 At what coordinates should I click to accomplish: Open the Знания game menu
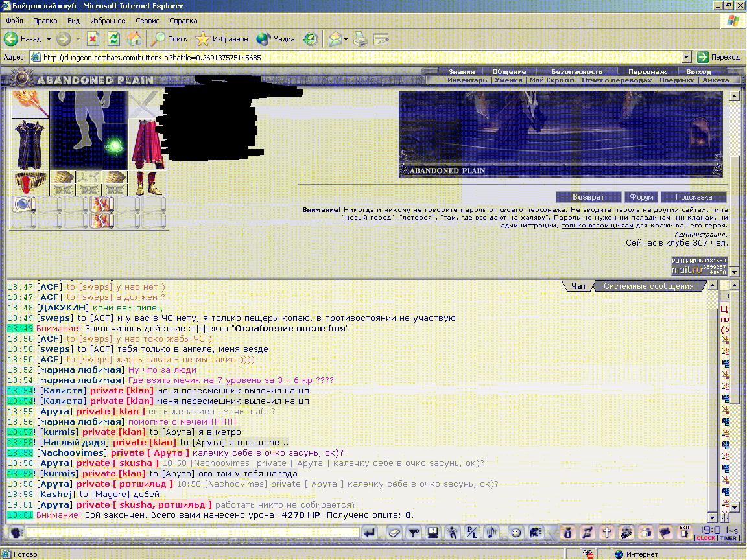pos(462,71)
